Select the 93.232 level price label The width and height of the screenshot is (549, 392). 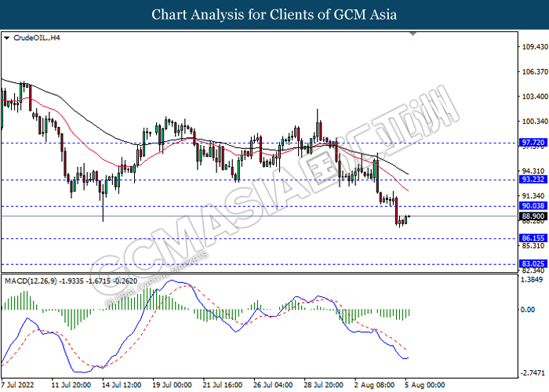tap(533, 180)
